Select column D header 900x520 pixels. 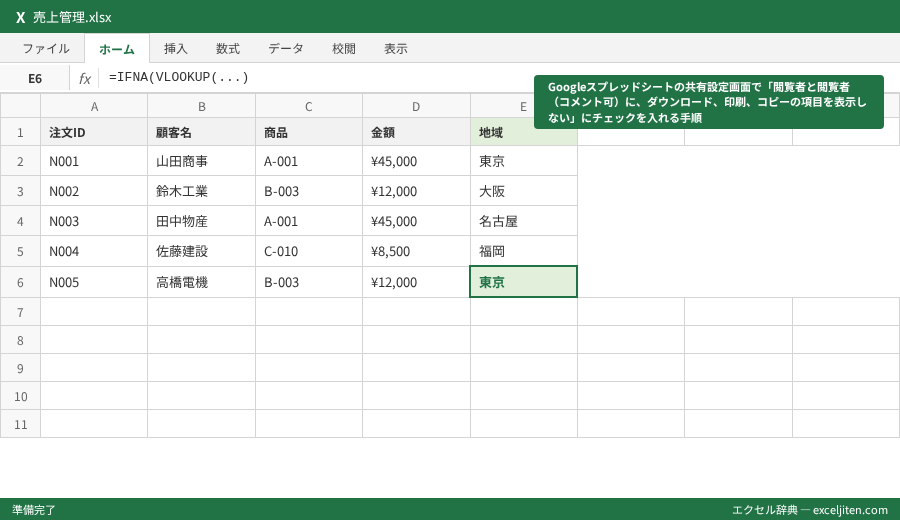tap(416, 106)
